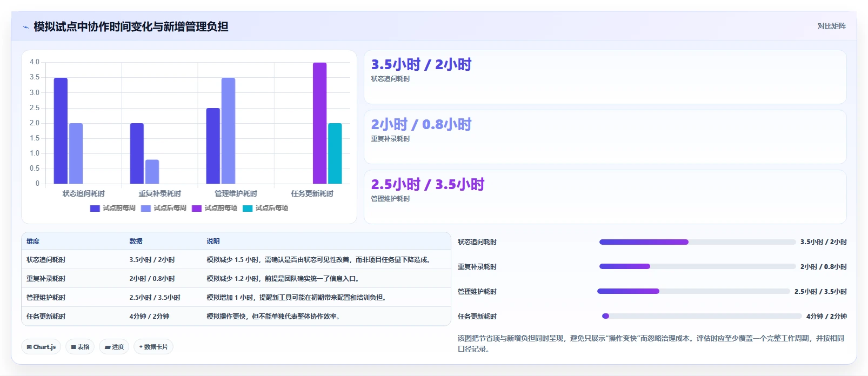Viewport: 868px width, 376px height.
Task: Click the 2.5小时 / 3.5小时 value after the progress bar
Action: tap(820, 292)
